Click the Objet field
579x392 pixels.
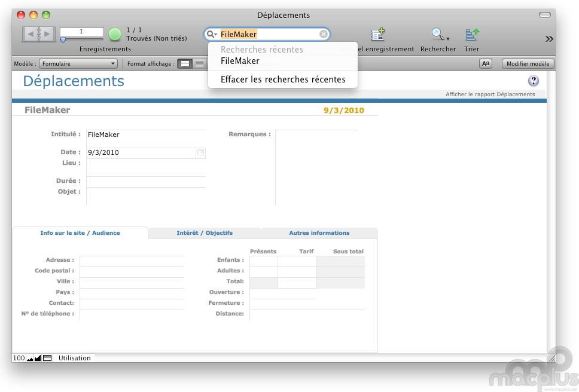pos(146,196)
